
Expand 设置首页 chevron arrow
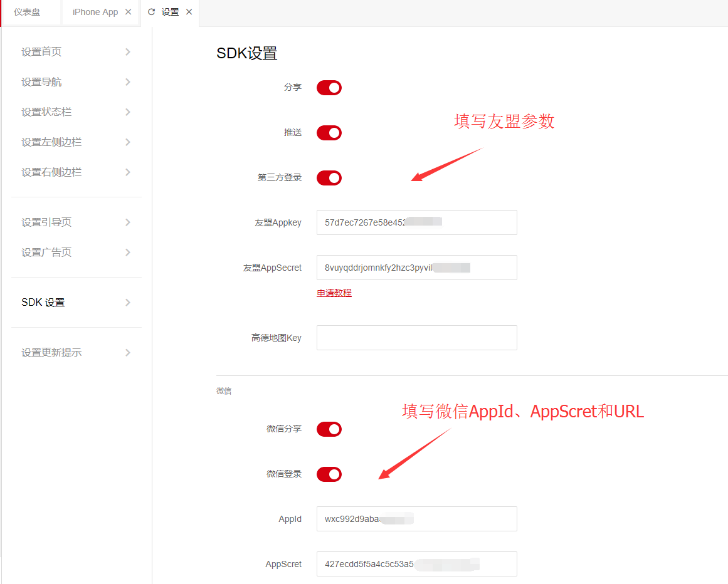(128, 52)
